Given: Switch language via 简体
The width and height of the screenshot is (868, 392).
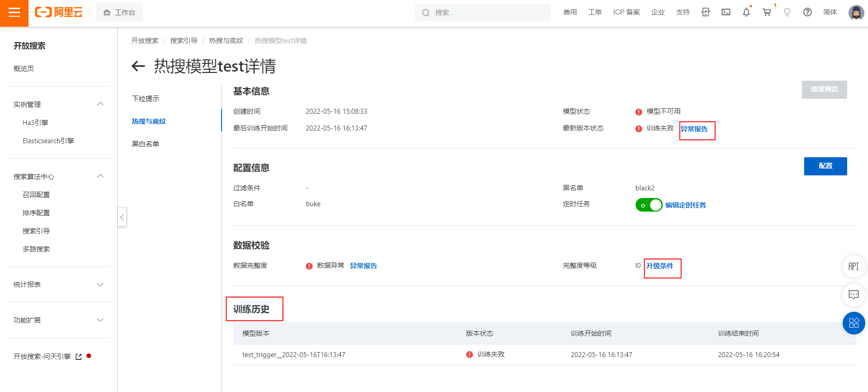Looking at the screenshot, I should tap(830, 12).
